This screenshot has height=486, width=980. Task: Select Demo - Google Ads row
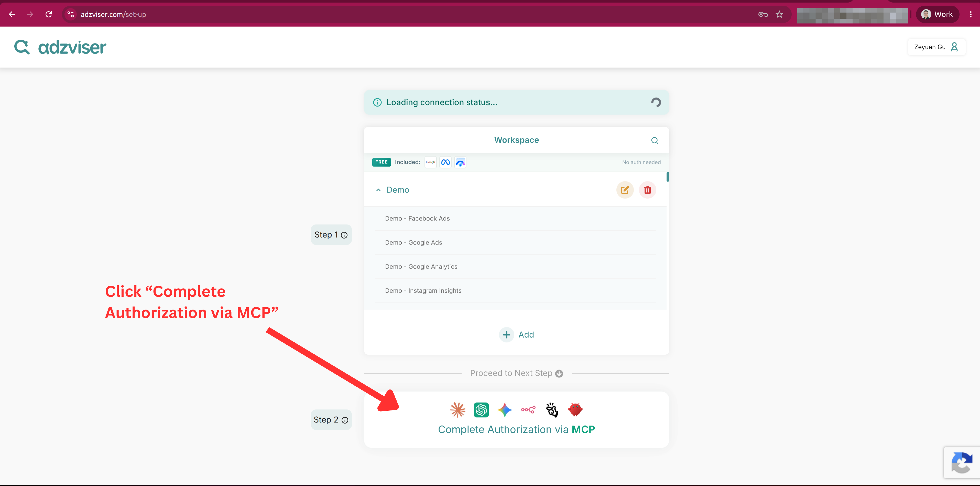click(515, 242)
